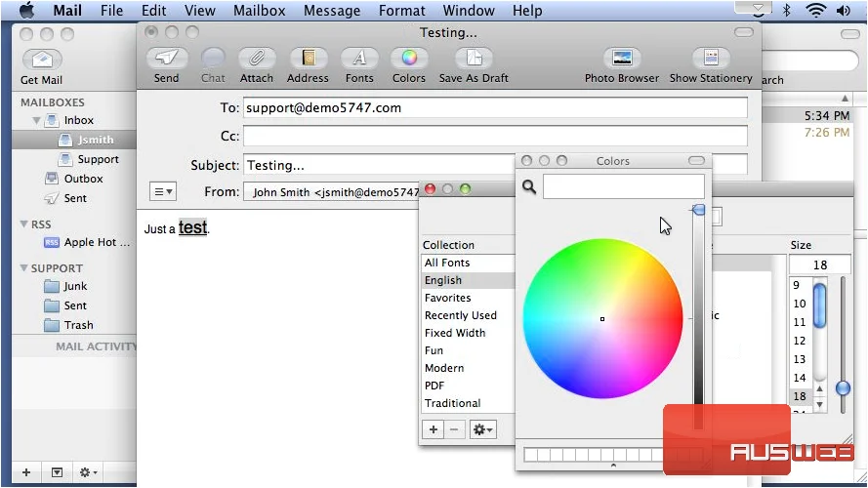Choose font size 14 from list
The height and width of the screenshot is (488, 868).
pos(800,378)
